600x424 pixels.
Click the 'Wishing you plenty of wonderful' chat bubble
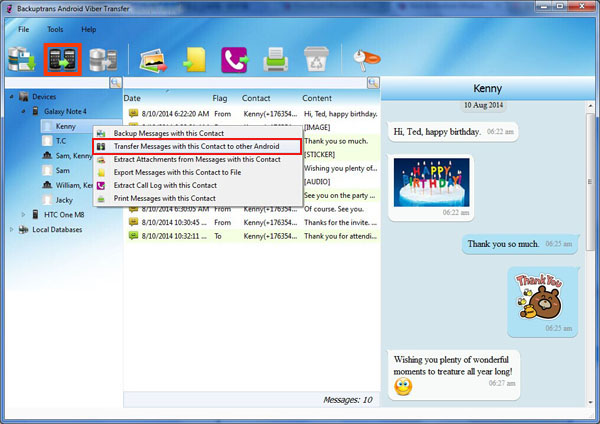(453, 375)
